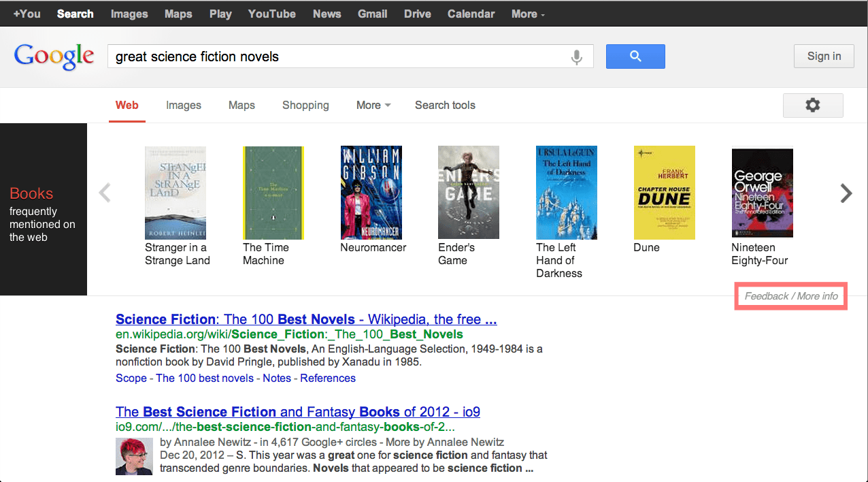Click The Left Hand of Darkness title
The image size is (868, 482).
(x=559, y=261)
